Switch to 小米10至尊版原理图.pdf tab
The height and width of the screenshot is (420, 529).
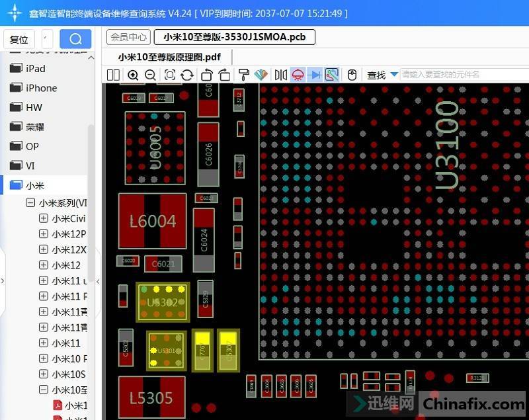coord(169,57)
